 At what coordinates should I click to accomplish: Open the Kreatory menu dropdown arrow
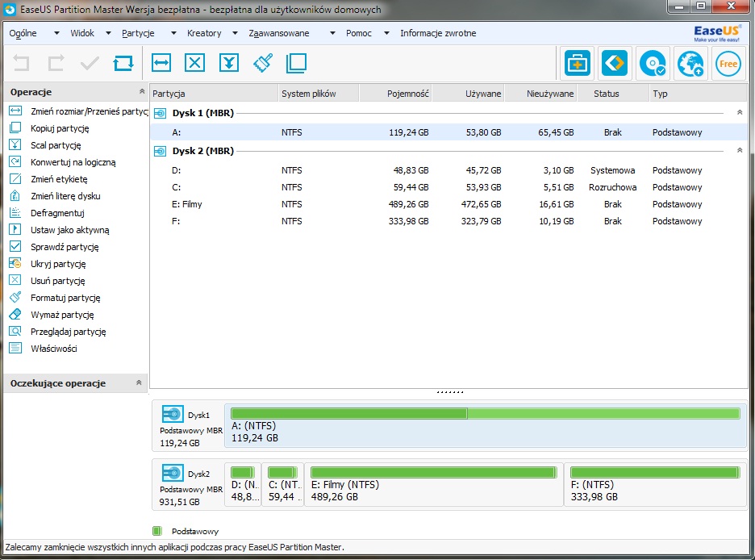coord(235,33)
